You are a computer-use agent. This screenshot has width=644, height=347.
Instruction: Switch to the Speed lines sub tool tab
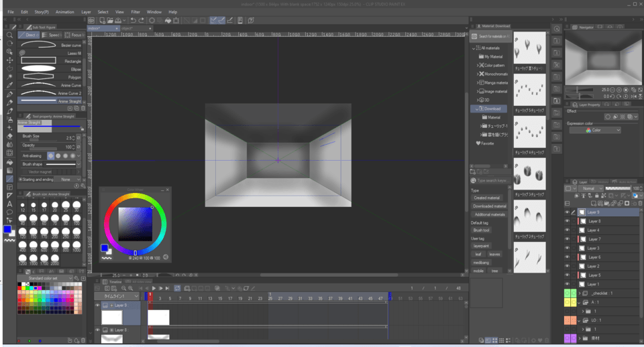(52, 35)
